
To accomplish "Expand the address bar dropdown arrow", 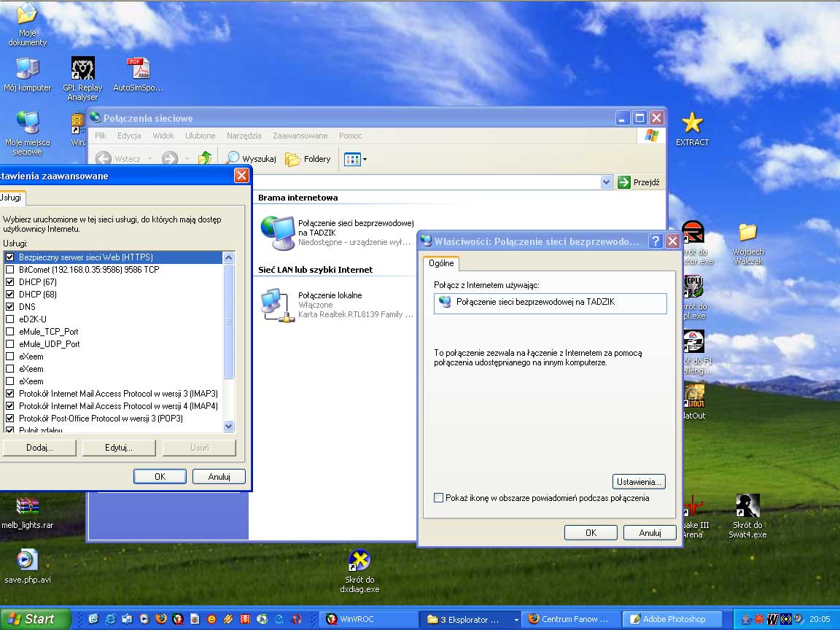I will coord(606,182).
